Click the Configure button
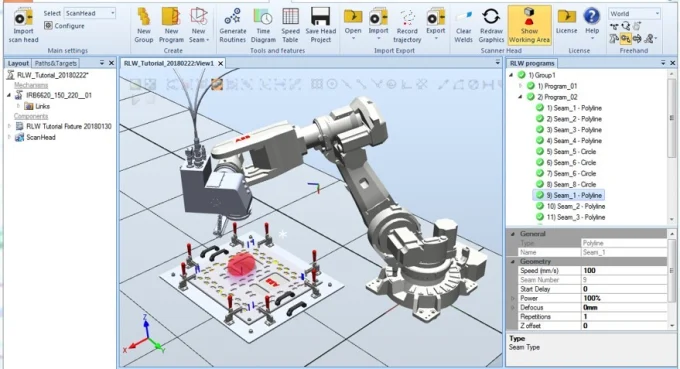The image size is (680, 369). coord(64,26)
